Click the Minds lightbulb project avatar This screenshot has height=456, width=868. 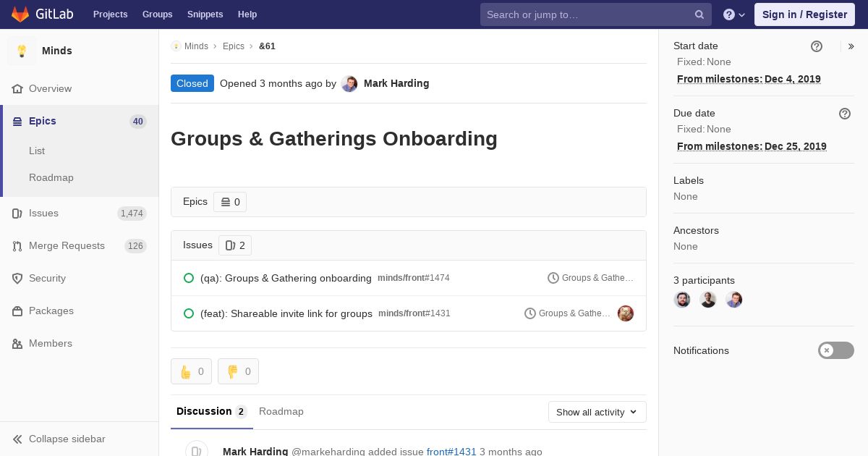tap(22, 51)
